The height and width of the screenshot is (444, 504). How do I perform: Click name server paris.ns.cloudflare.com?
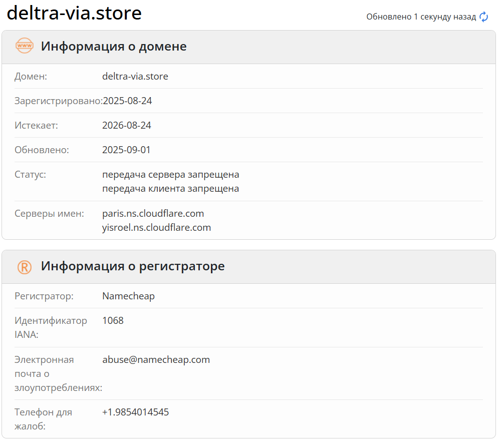click(153, 214)
